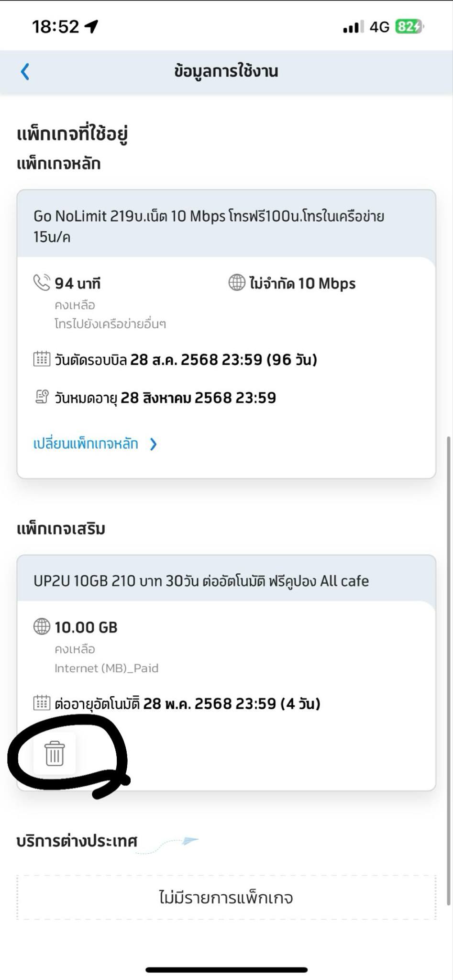This screenshot has width=453, height=980.
Task: Tap the battery indicator in status bar
Action: (409, 27)
